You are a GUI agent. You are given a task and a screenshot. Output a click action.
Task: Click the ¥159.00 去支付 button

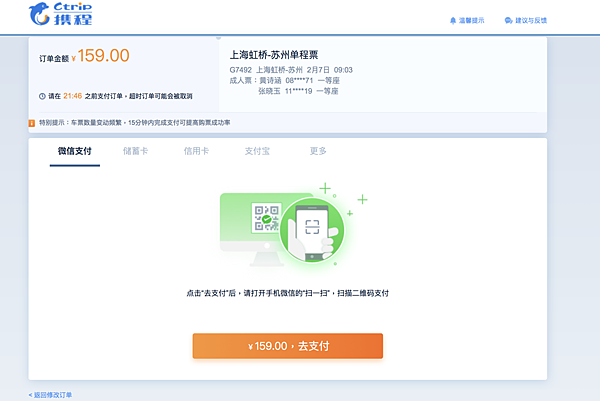[x=288, y=346]
